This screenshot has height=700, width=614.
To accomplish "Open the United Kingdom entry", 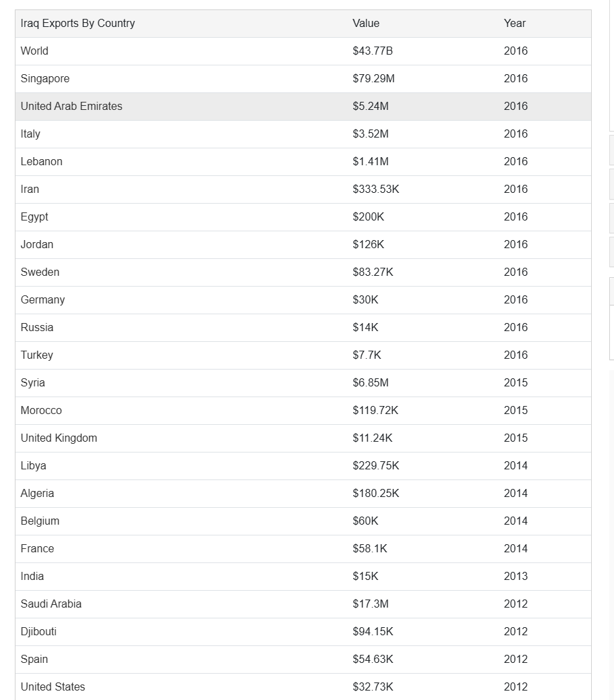I will (59, 438).
